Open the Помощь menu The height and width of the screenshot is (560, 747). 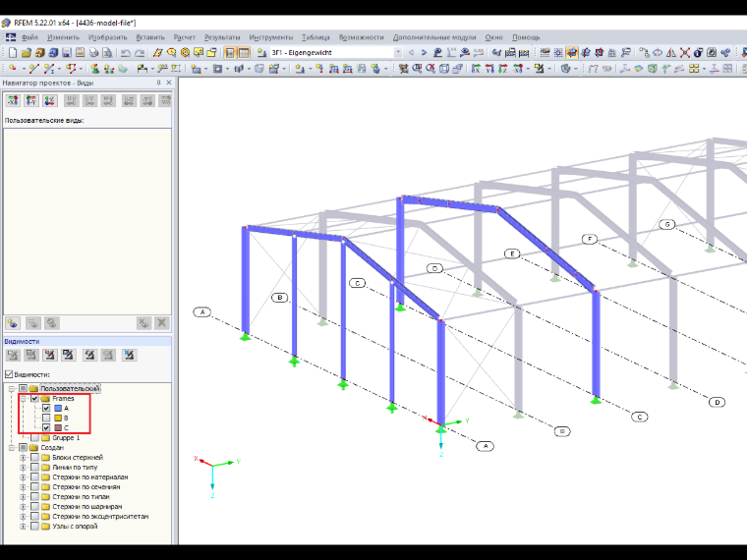click(526, 37)
